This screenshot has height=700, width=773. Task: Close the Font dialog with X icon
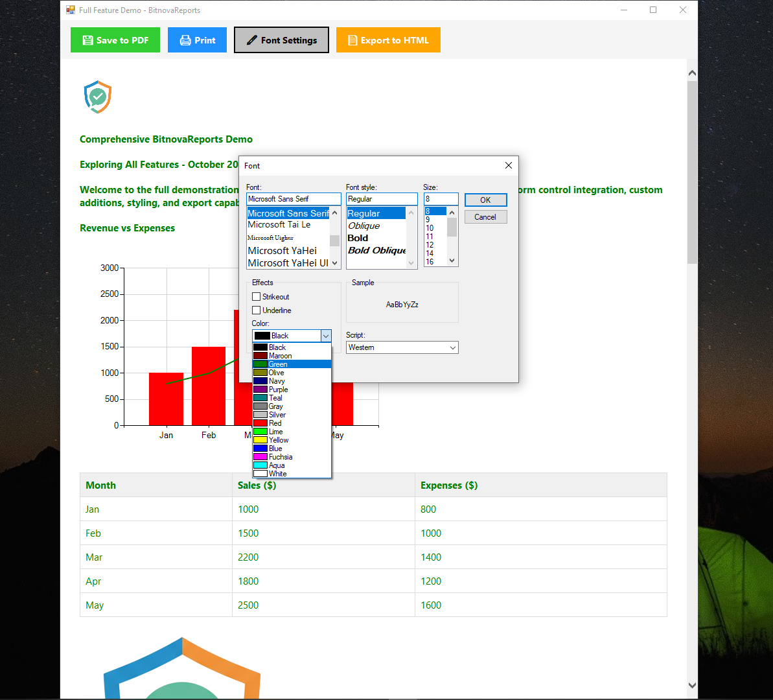tap(508, 165)
